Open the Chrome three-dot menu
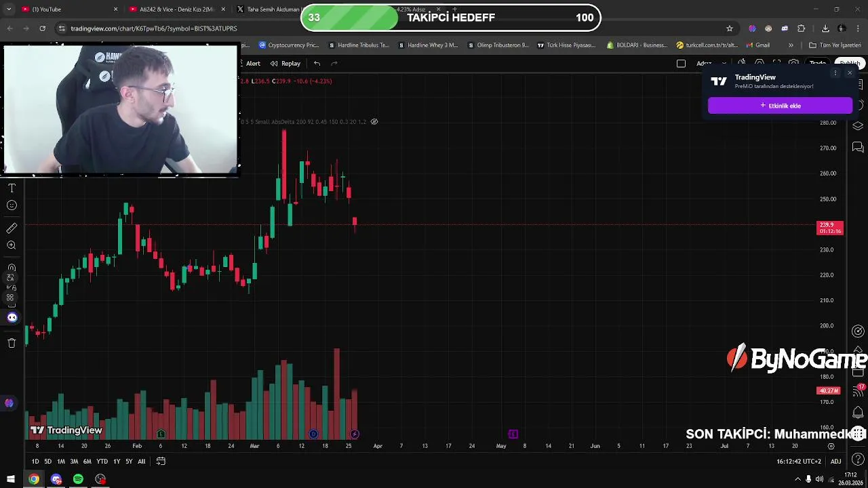This screenshot has height=488, width=868. point(858,28)
